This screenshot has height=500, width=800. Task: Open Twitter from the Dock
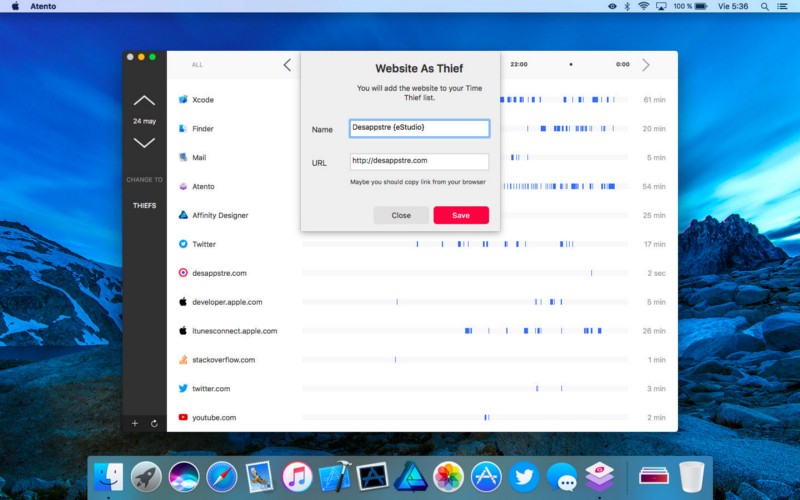click(x=523, y=477)
